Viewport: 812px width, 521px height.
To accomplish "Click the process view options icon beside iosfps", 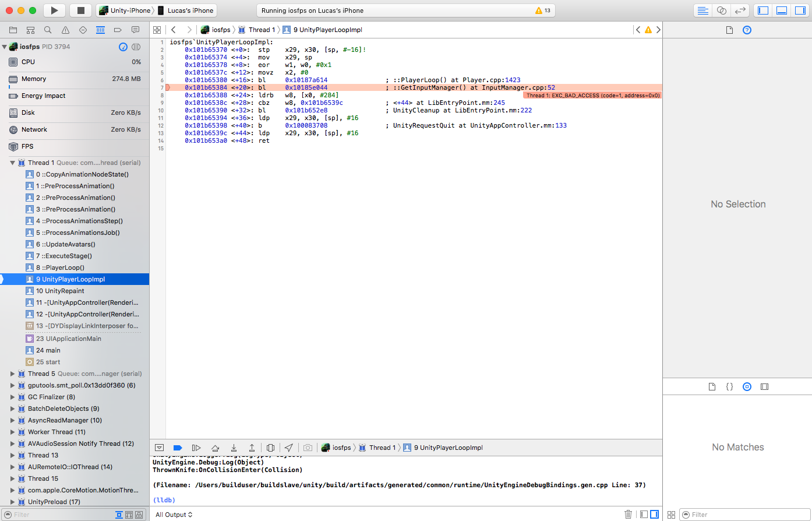I will (136, 47).
